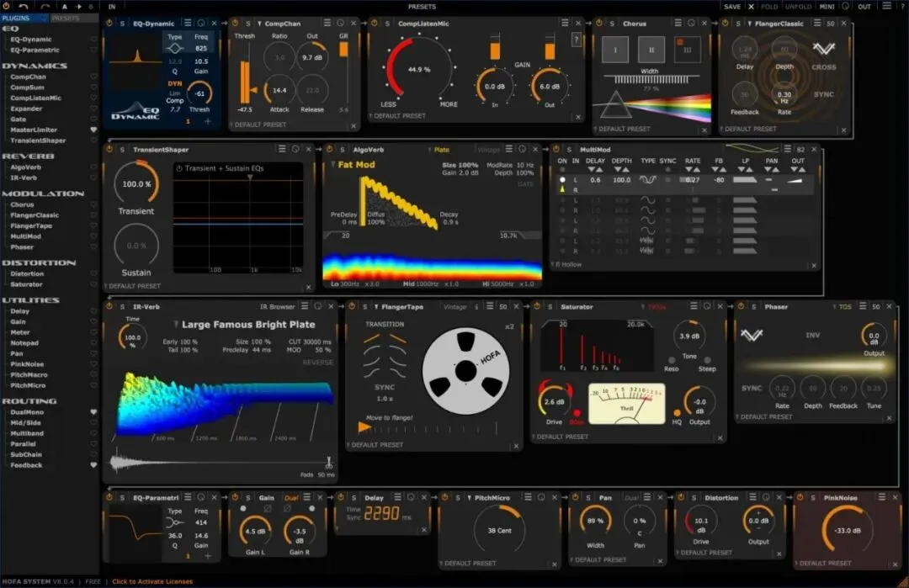Open the PitchMicro module menu icon

528,497
